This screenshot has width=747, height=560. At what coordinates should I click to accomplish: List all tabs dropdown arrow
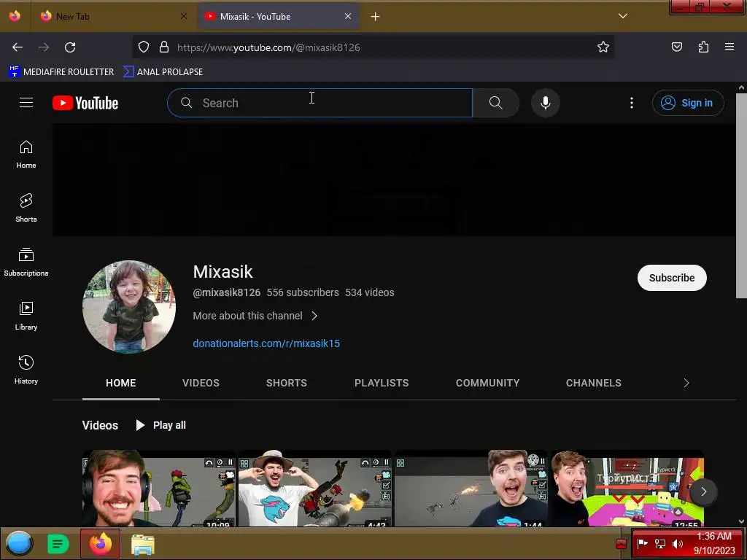click(x=623, y=16)
